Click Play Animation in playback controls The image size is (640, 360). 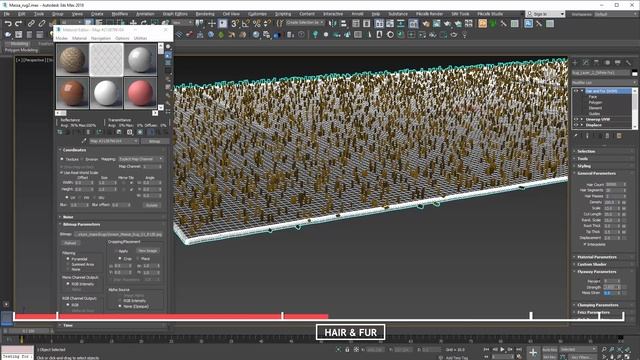click(502, 349)
